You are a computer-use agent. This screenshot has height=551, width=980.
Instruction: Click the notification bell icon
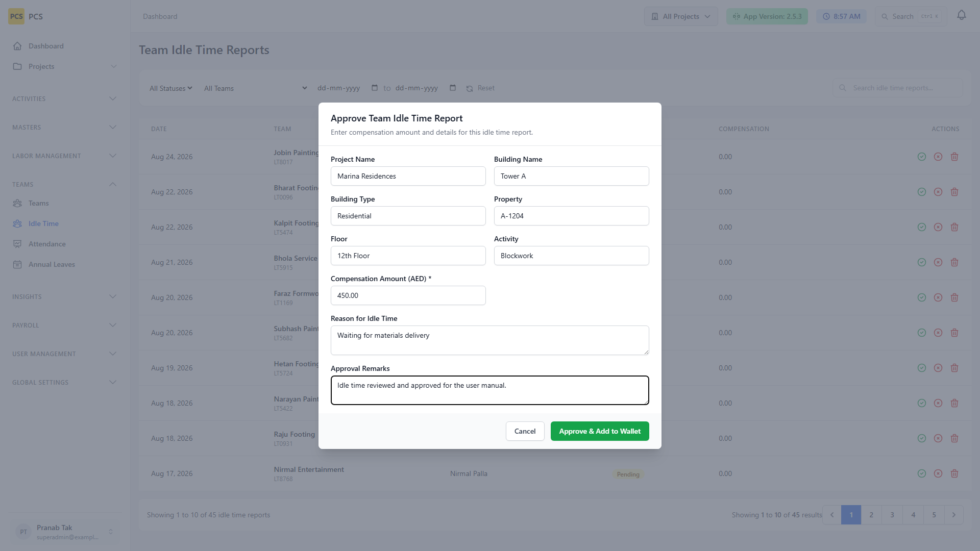coord(961,15)
